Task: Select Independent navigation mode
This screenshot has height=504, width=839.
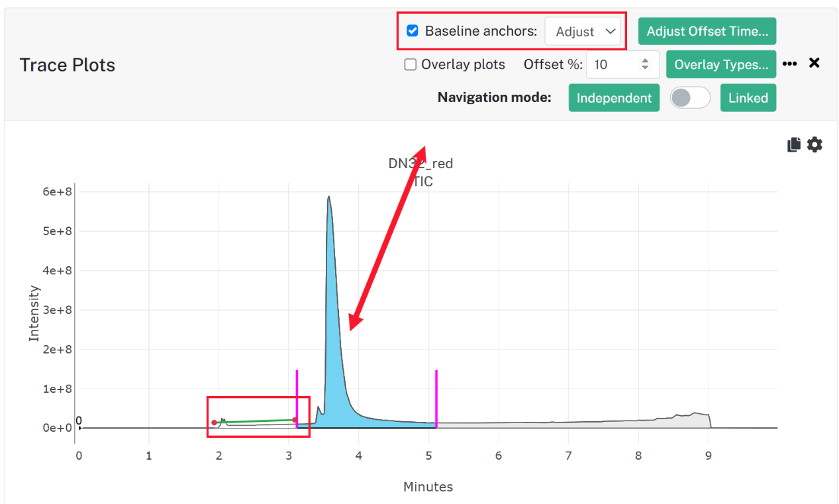Action: point(614,98)
